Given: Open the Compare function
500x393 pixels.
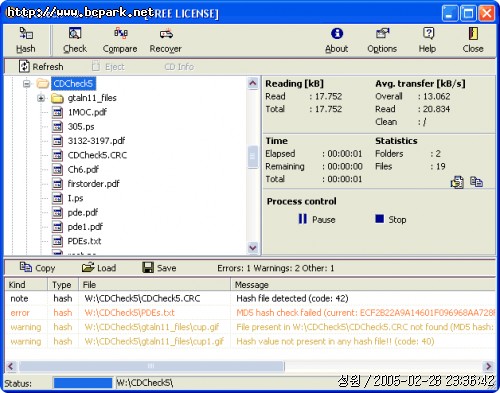Looking at the screenshot, I should pyautogui.click(x=120, y=40).
